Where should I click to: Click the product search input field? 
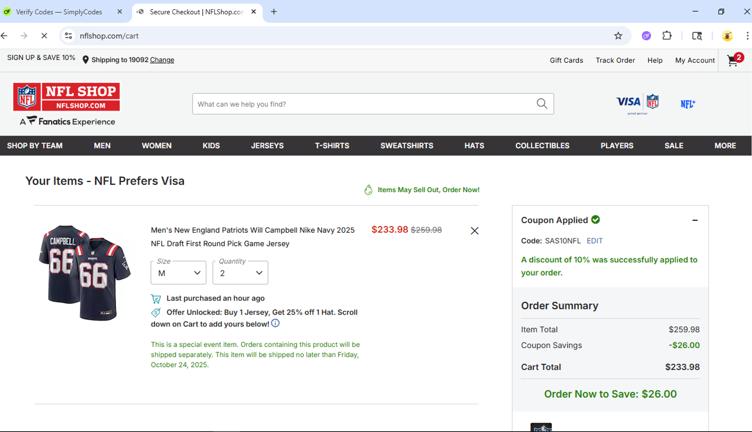(373, 104)
